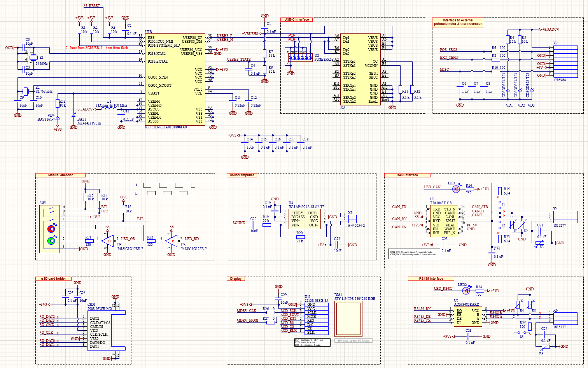Image resolution: width=588 pixels, height=368 pixels.
Task: Click the 'RS485 interface' section title
Action: tap(431, 279)
